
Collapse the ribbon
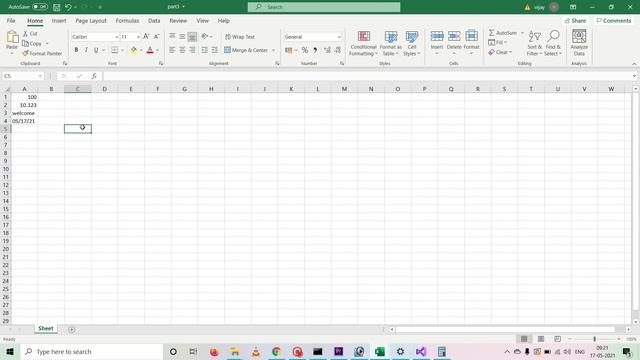(x=634, y=64)
